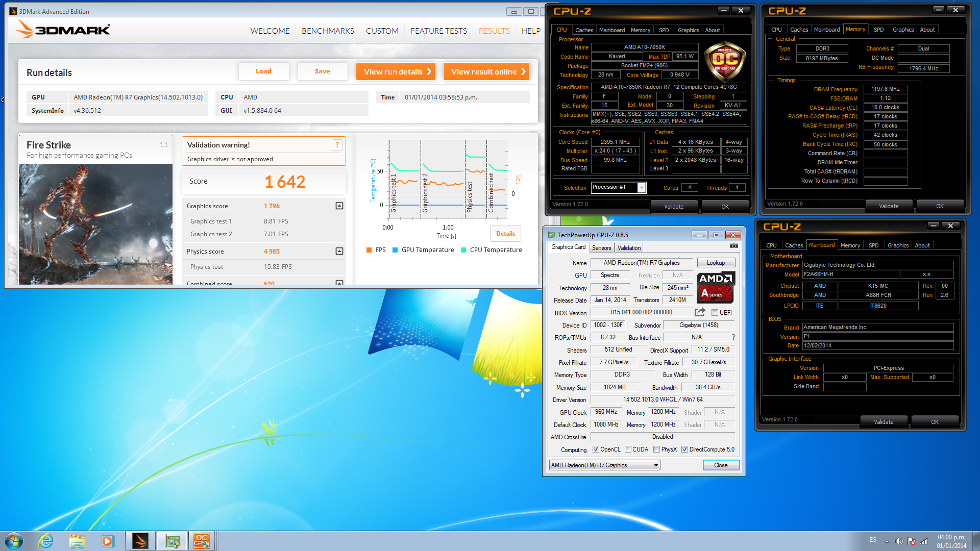The image size is (980, 551).
Task: Open the validation warning help question mark
Action: click(337, 145)
